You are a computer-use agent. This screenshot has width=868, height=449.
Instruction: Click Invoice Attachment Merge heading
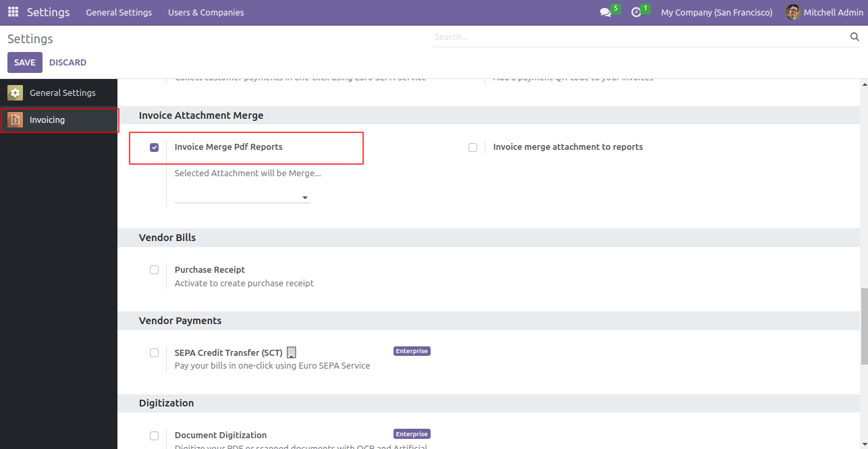point(201,115)
